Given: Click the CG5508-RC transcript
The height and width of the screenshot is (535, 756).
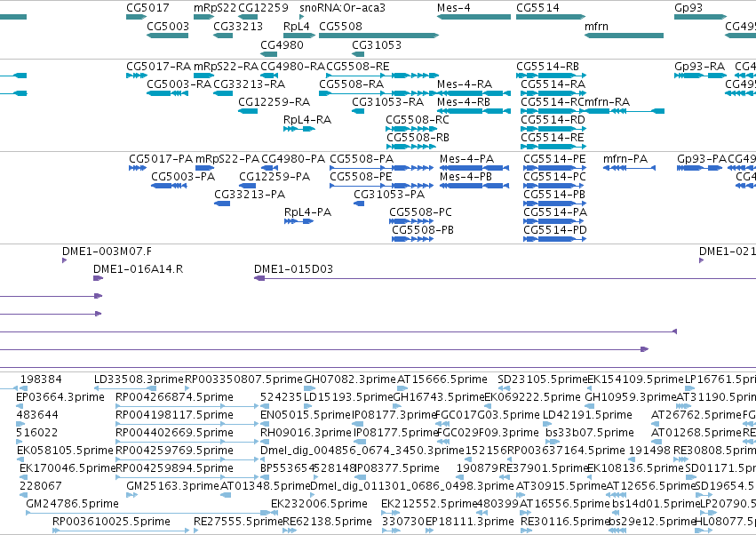Looking at the screenshot, I should tap(411, 129).
